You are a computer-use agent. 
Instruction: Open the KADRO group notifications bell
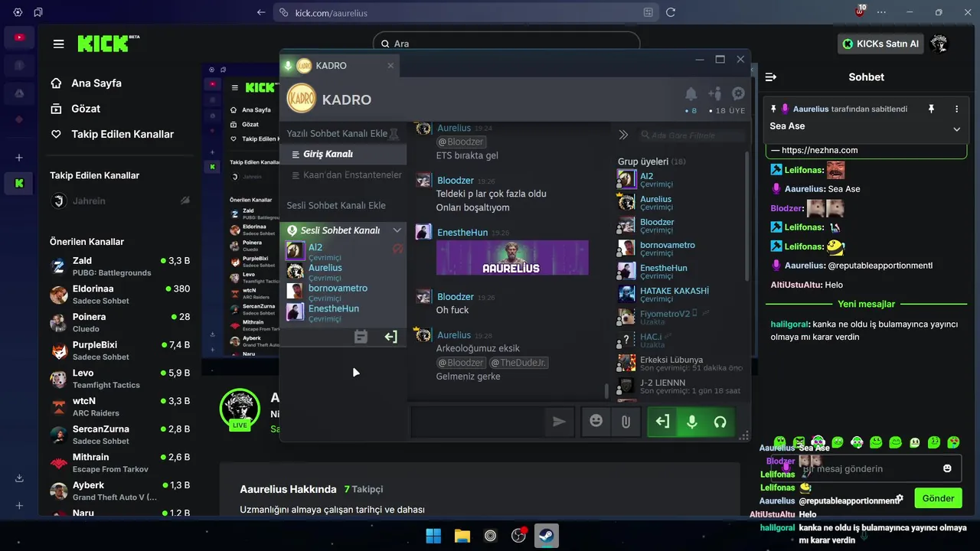[691, 94]
